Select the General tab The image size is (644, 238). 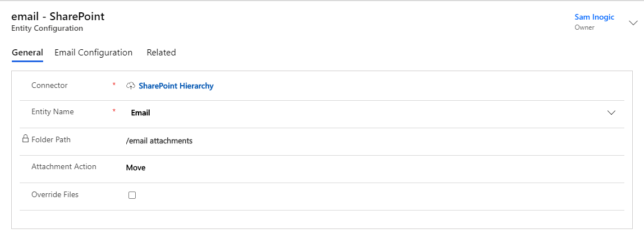click(27, 53)
